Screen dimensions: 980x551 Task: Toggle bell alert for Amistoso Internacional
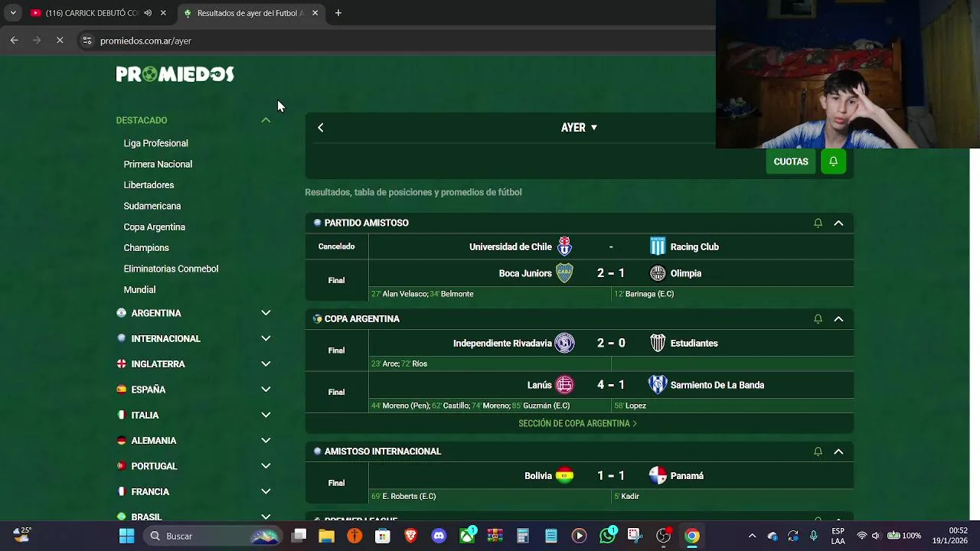818,452
